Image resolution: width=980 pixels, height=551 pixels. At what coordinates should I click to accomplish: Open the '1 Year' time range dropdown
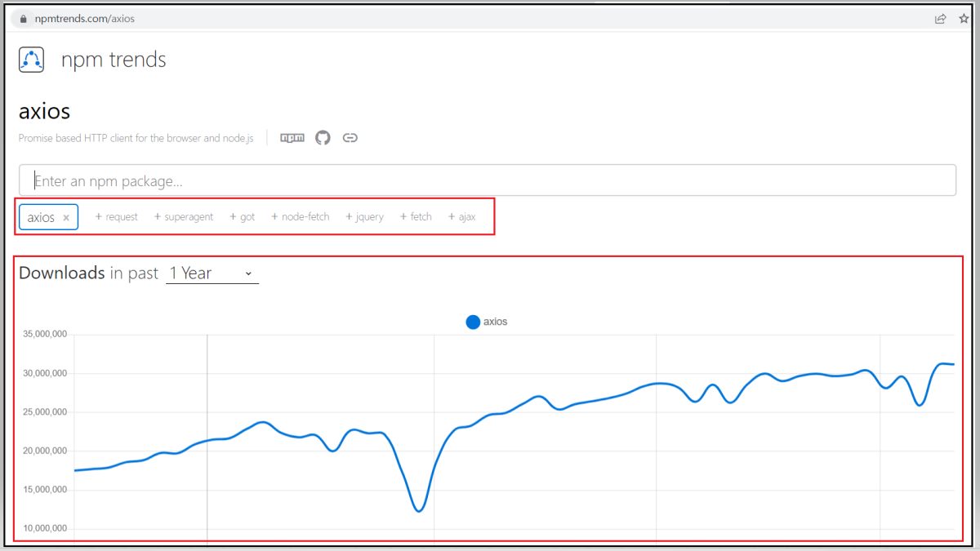(212, 273)
